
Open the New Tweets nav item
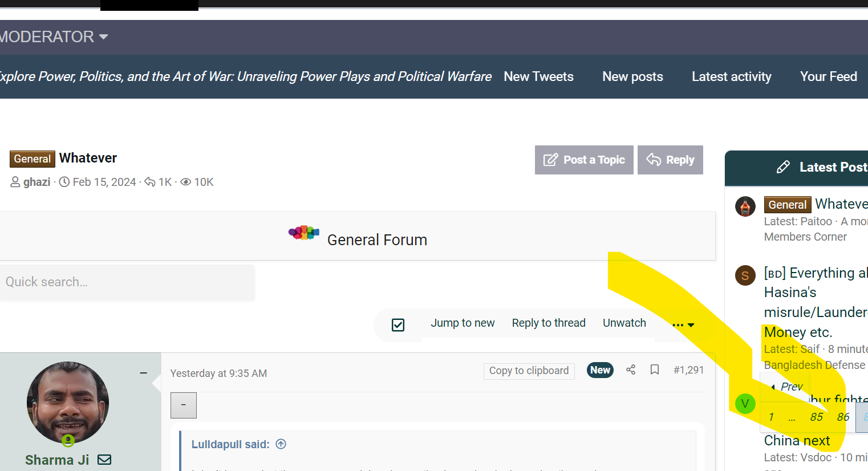538,76
